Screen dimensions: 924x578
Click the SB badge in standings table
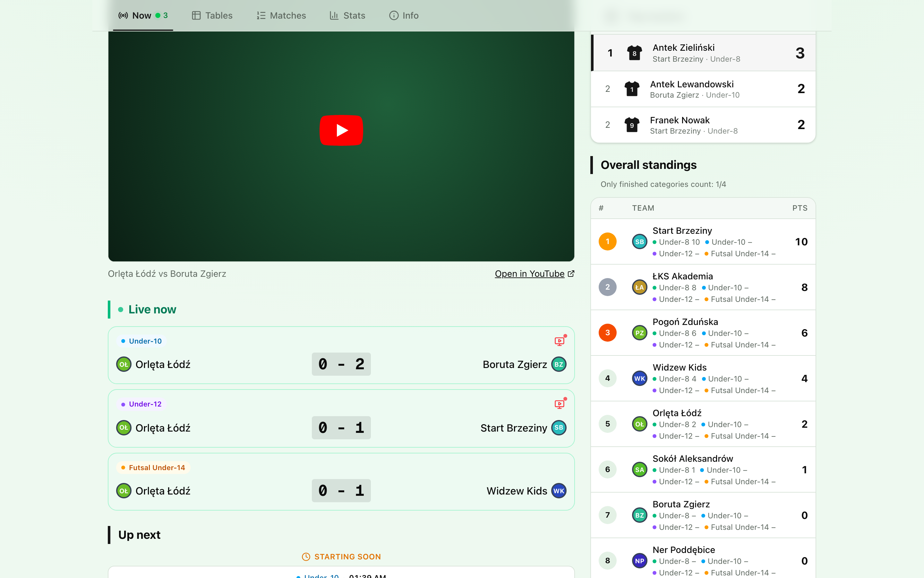coord(639,241)
